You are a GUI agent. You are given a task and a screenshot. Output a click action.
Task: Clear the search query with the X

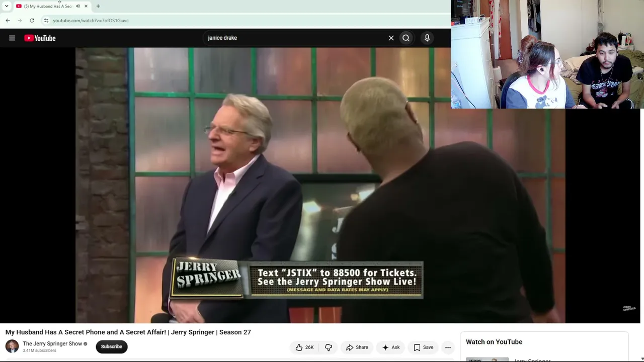pos(391,38)
